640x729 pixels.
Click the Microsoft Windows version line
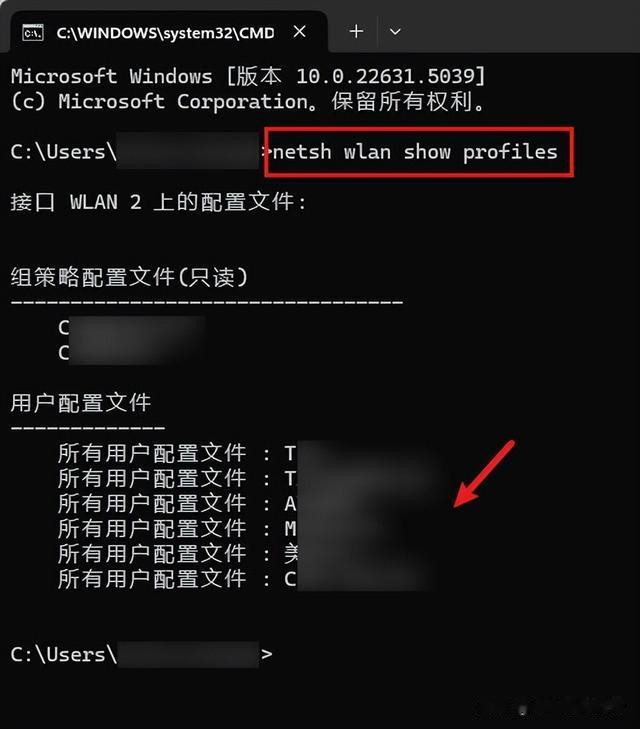(248, 76)
